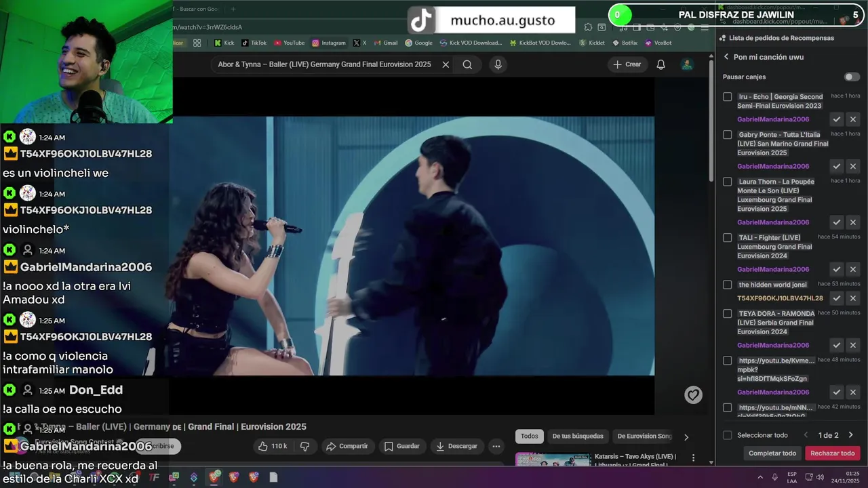Open the Kick bookmark
The width and height of the screenshot is (868, 488).
pyautogui.click(x=224, y=43)
